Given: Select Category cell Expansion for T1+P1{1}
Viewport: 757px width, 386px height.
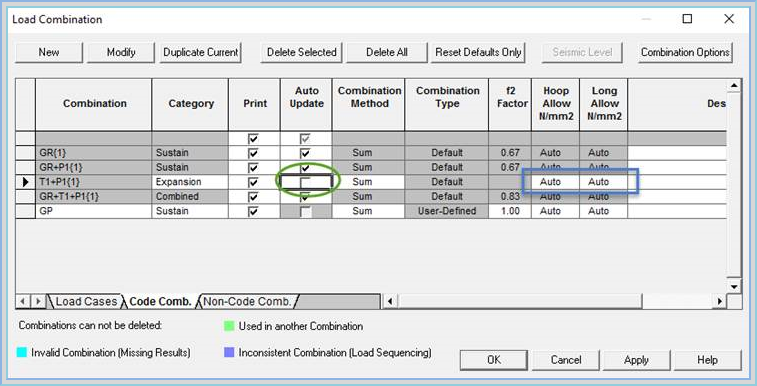Looking at the screenshot, I should click(x=190, y=182).
